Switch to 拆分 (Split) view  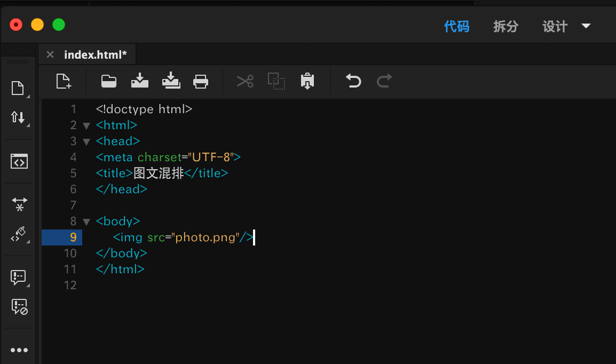tap(506, 26)
